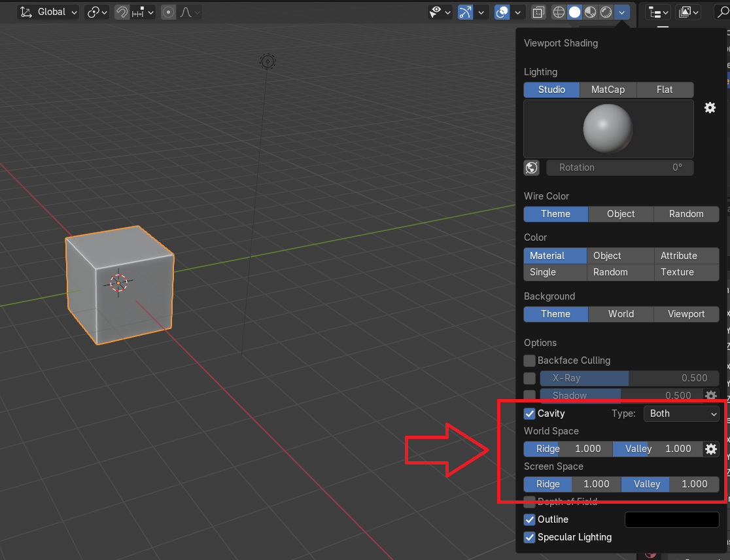The width and height of the screenshot is (730, 560).
Task: Set Color to Object
Action: pyautogui.click(x=621, y=256)
